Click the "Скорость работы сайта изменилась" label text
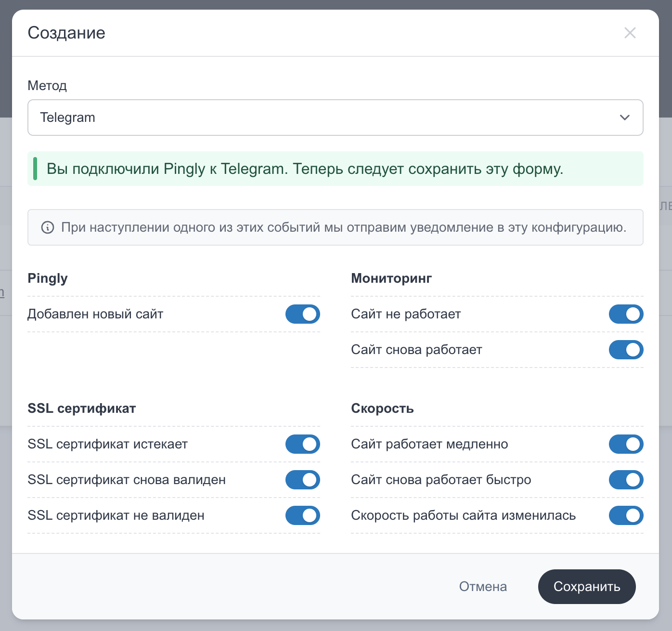 [464, 515]
